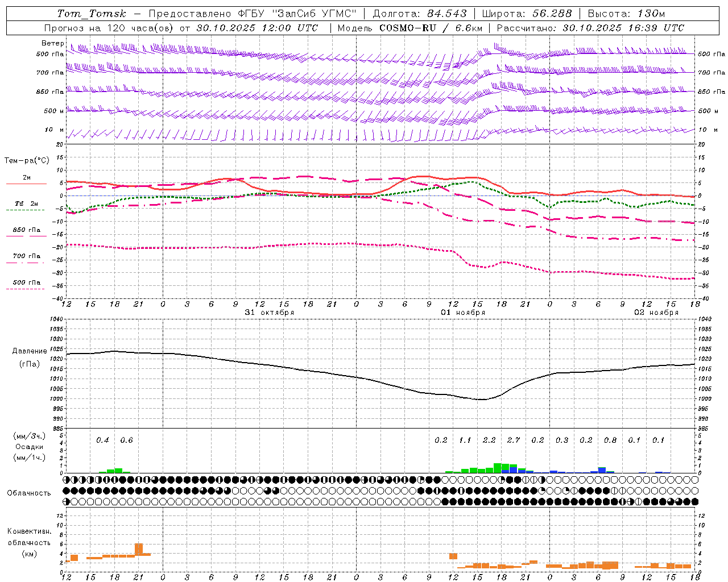Click the "(гПа)" pressure unit label
This screenshot has width=728, height=582.
point(30,364)
